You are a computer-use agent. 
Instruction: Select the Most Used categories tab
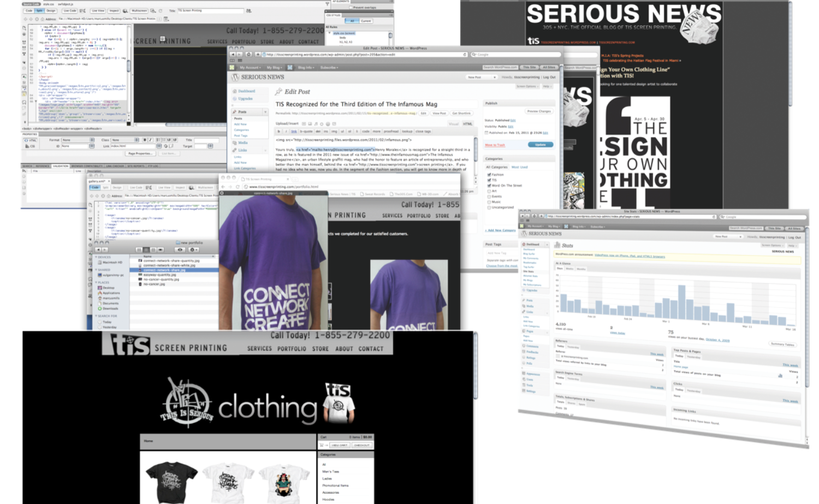(519, 167)
